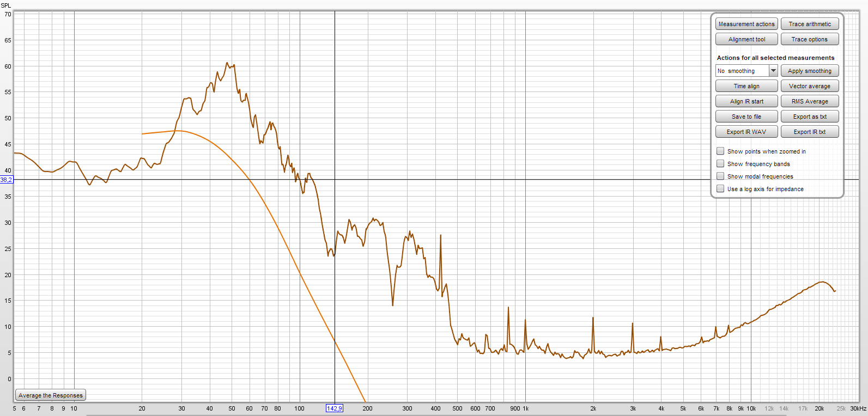Open the Measurement actions panel
The width and height of the screenshot is (868, 416).
[746, 24]
